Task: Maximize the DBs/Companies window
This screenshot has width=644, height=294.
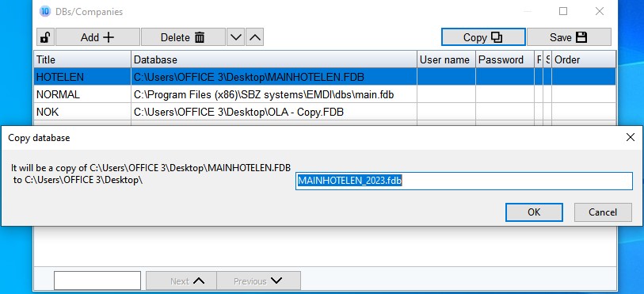Action: pos(563,12)
